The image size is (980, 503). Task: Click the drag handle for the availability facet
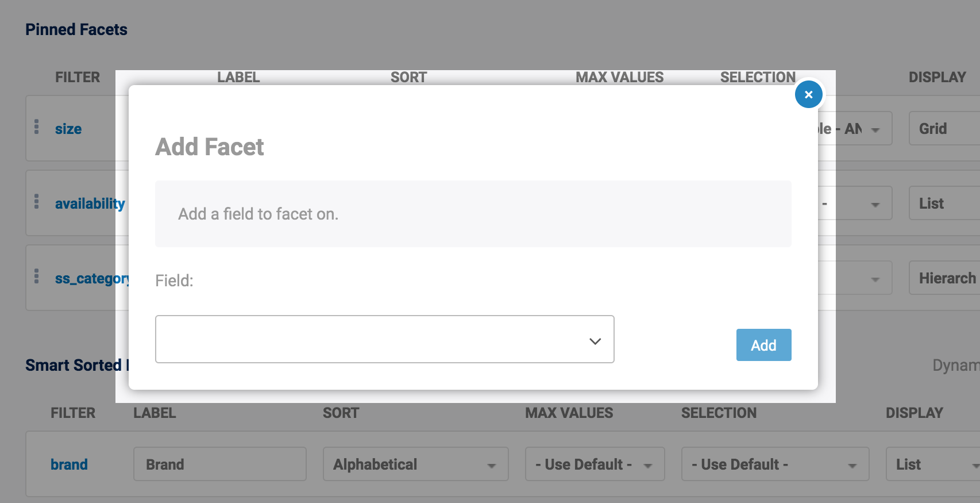coord(37,202)
